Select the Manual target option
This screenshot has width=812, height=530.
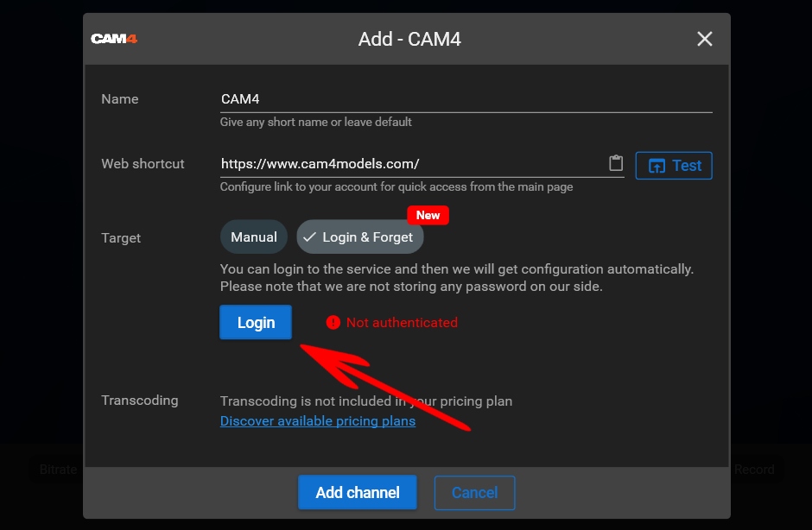coord(254,237)
